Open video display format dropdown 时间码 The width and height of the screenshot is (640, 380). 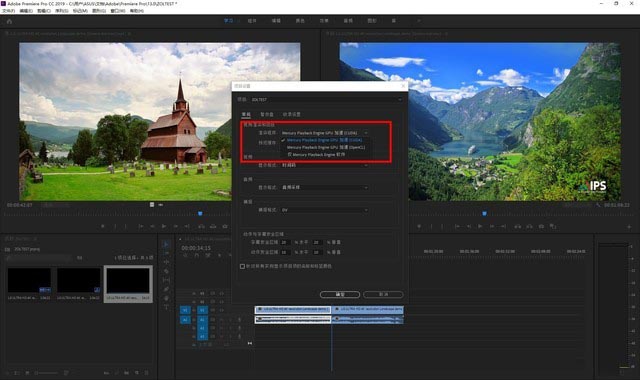(x=324, y=165)
